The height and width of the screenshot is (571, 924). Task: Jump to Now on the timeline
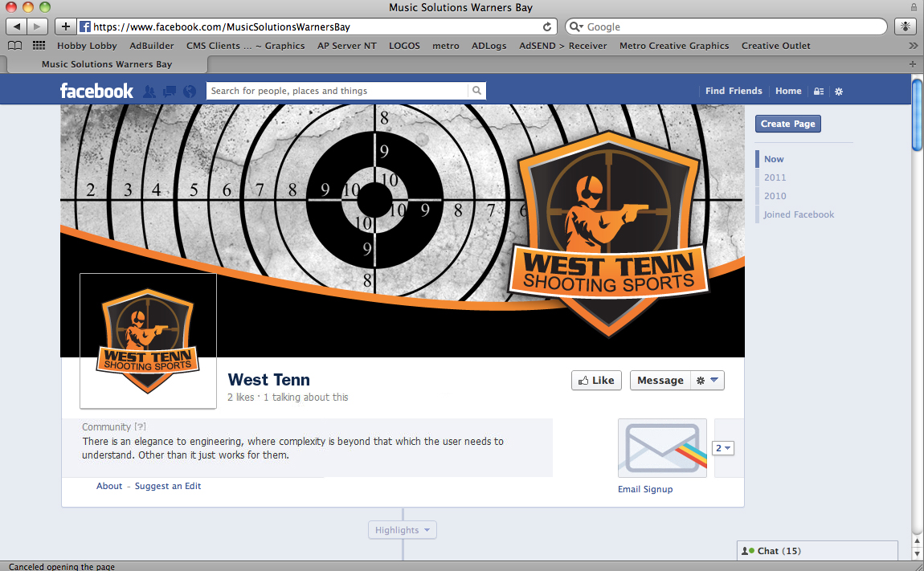pyautogui.click(x=774, y=159)
